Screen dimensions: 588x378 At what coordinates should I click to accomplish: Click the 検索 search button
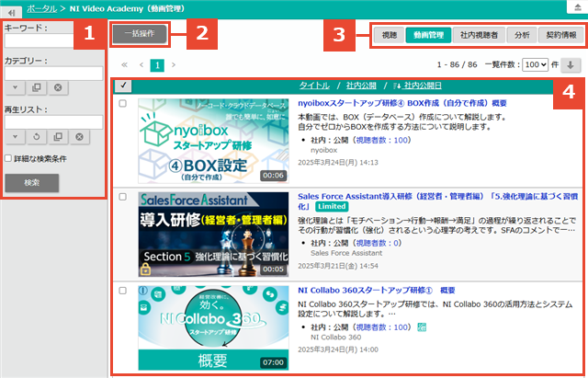pos(32,183)
